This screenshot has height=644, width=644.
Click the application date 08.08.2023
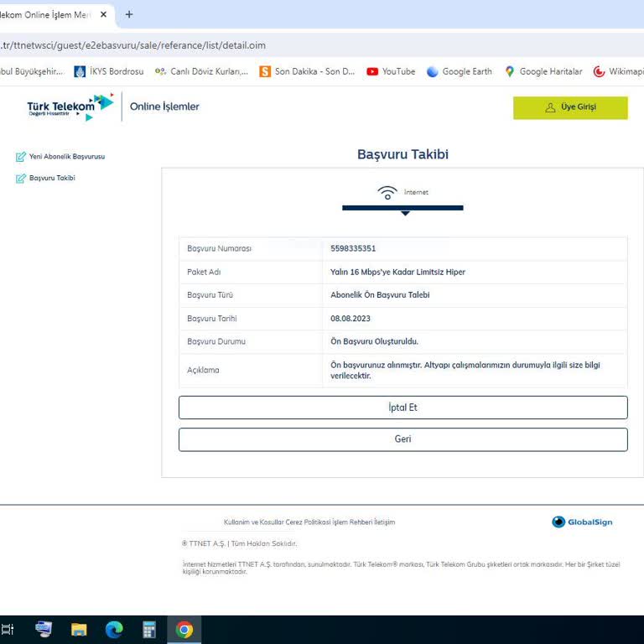[351, 319]
